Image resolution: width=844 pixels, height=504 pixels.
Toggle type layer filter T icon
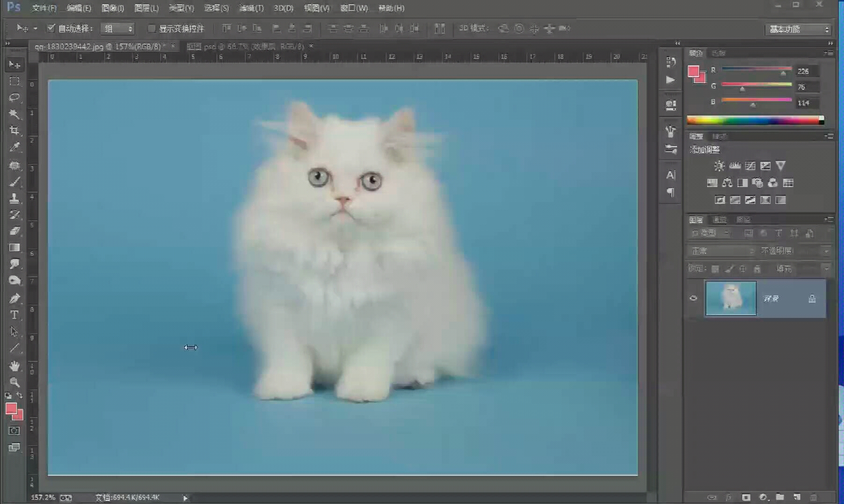tap(779, 233)
